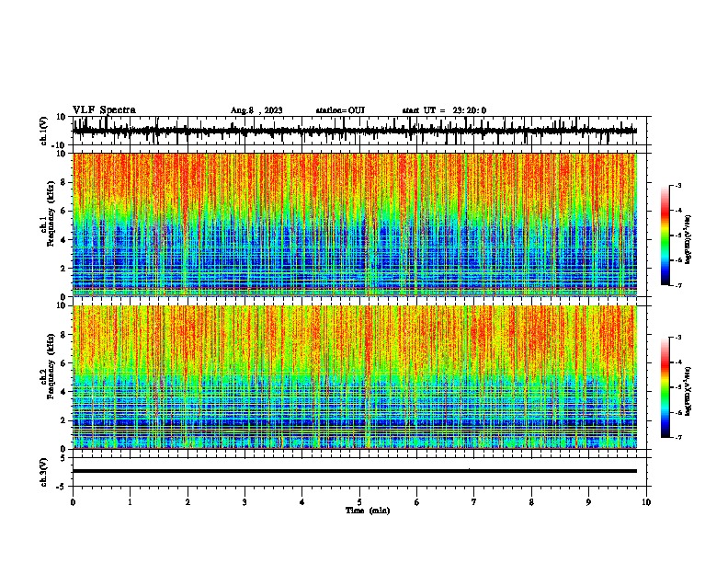Click the last time axis tick label '10'

646,502
